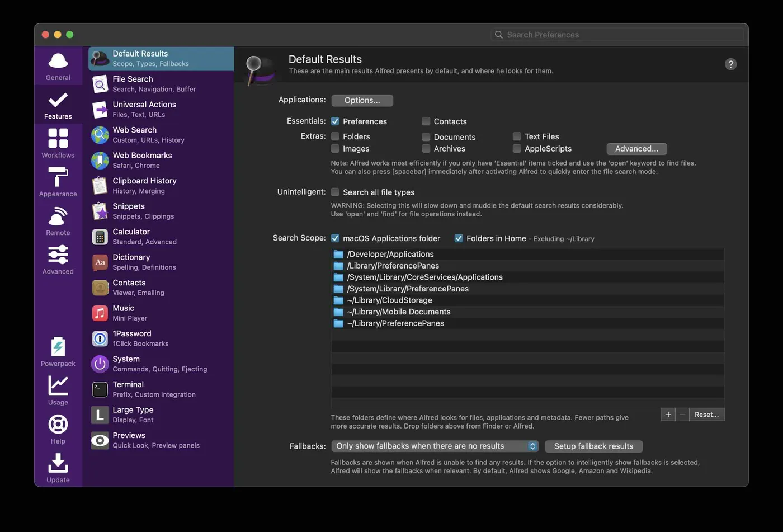The height and width of the screenshot is (532, 783).
Task: Switch to the Features sidebar tab
Action: click(x=58, y=104)
